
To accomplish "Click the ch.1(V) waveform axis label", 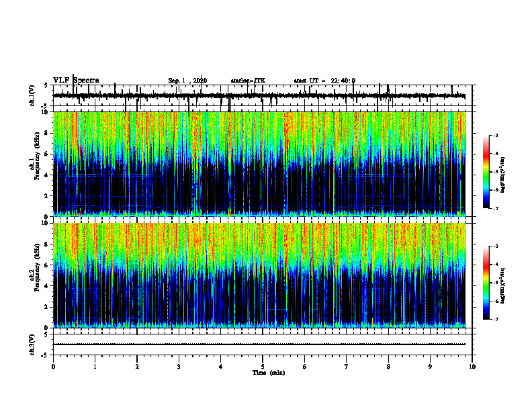I will point(32,95).
